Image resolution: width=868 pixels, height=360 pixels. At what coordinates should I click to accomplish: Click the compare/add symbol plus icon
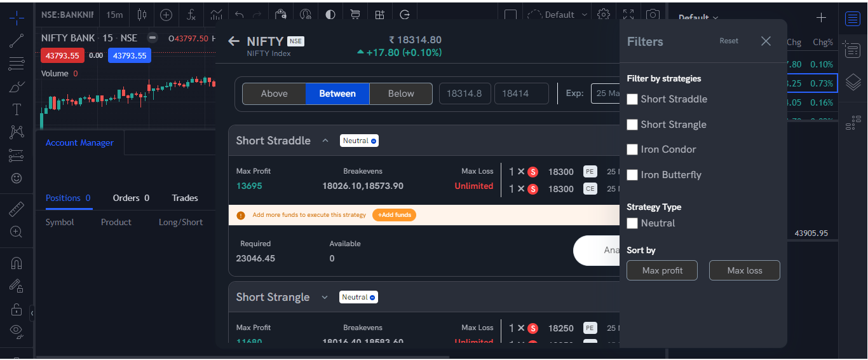[166, 15]
